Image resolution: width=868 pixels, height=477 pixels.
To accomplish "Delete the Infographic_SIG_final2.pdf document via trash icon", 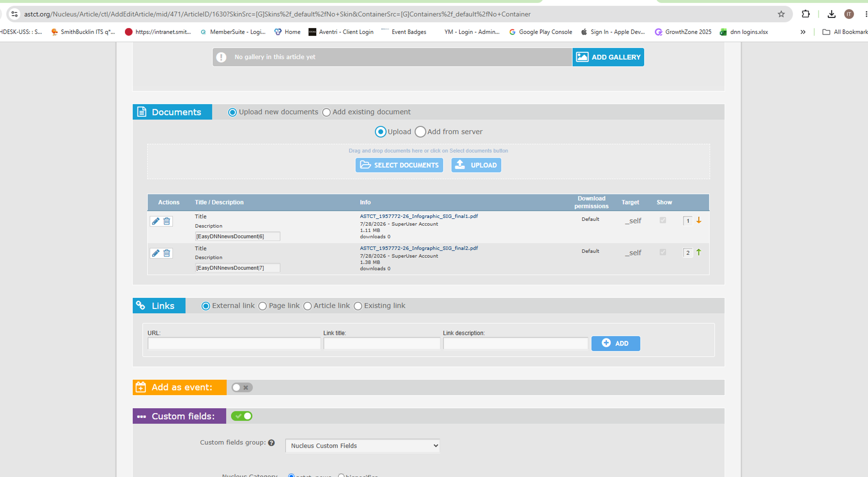I will point(166,253).
